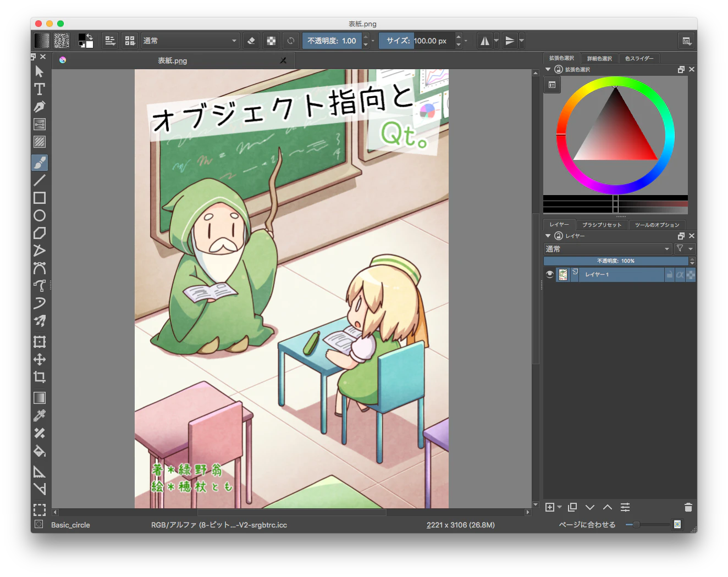The width and height of the screenshot is (728, 577).
Task: Collapse the レイヤー docker panel
Action: [548, 236]
